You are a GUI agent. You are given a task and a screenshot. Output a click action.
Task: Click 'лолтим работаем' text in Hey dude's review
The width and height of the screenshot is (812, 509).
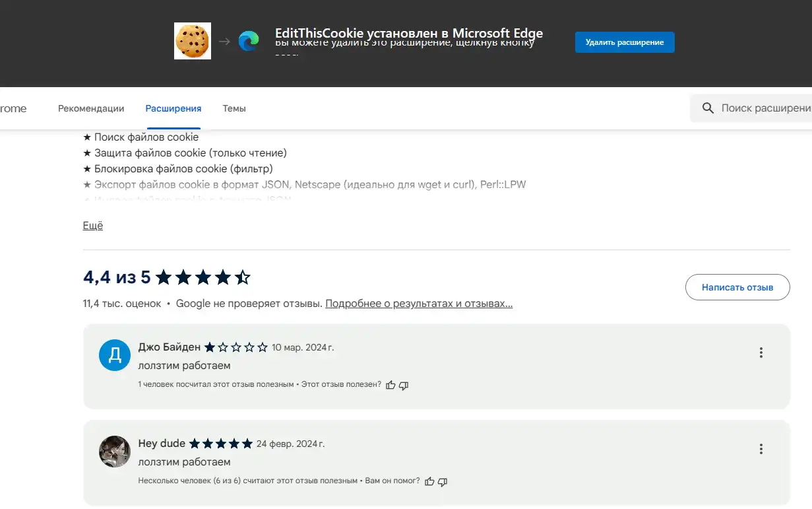point(185,462)
